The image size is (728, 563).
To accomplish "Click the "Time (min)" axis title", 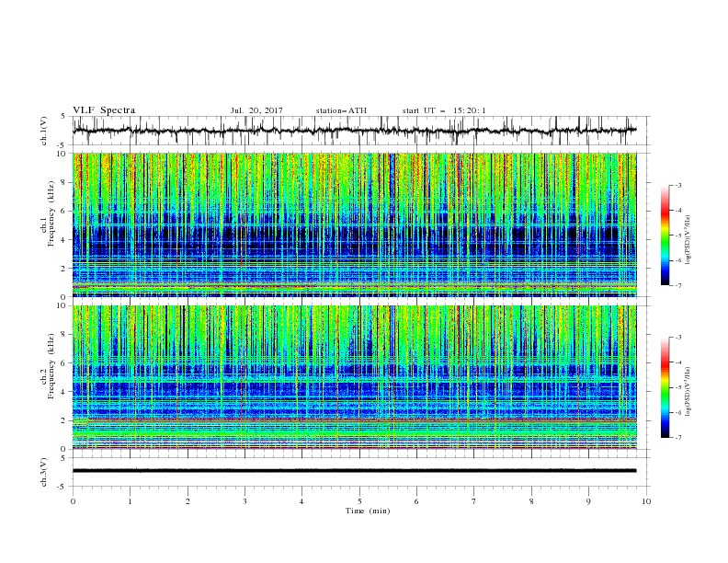I will pos(368,511).
